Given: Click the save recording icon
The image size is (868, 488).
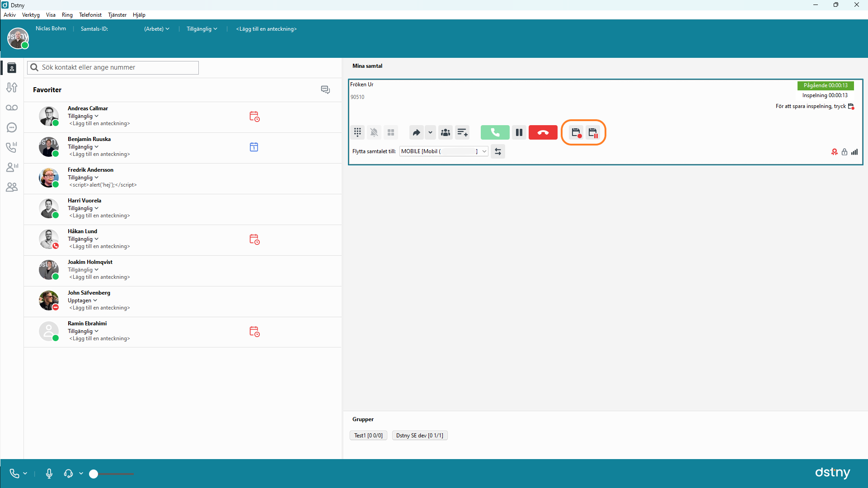Looking at the screenshot, I should 576,132.
